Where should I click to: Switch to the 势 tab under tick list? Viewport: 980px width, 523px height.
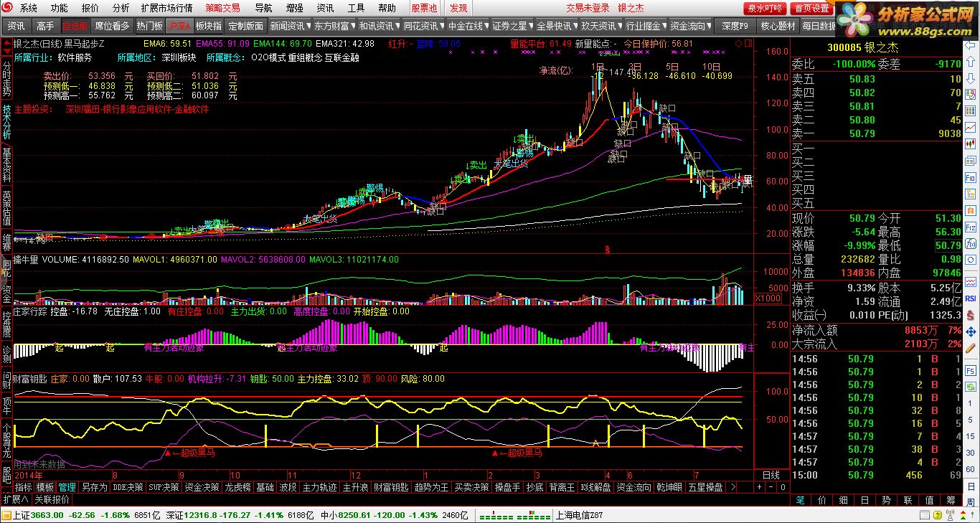pos(886,500)
